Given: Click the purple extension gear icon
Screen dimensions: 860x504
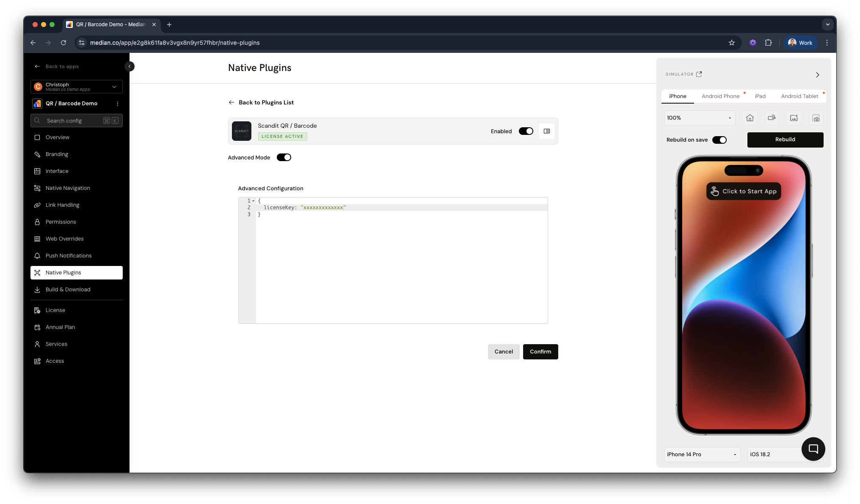Looking at the screenshot, I should point(752,43).
